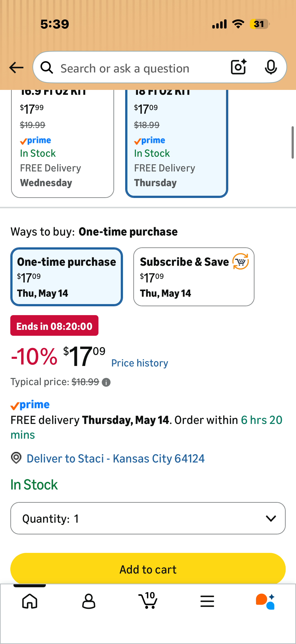Open the shopping cart with 10 items
The height and width of the screenshot is (644, 296).
tap(148, 600)
